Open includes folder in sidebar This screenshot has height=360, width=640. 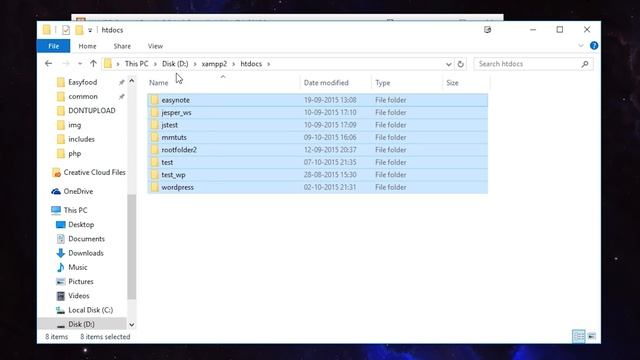(81, 139)
